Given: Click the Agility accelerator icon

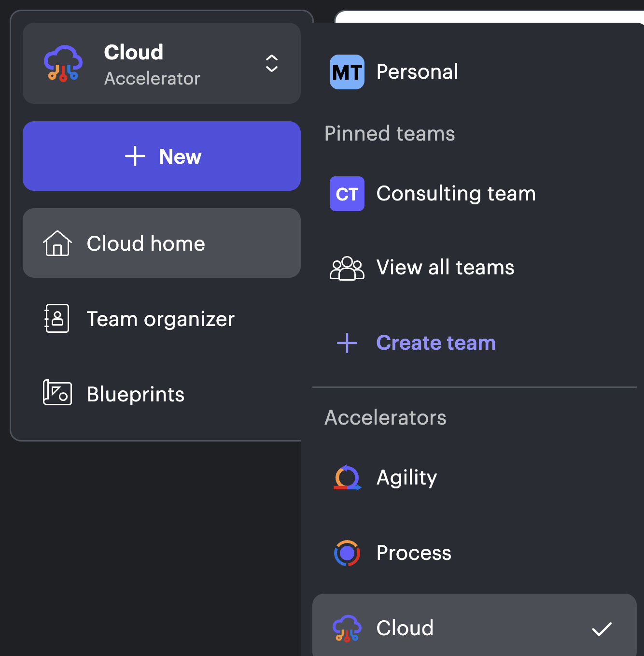Looking at the screenshot, I should (347, 477).
